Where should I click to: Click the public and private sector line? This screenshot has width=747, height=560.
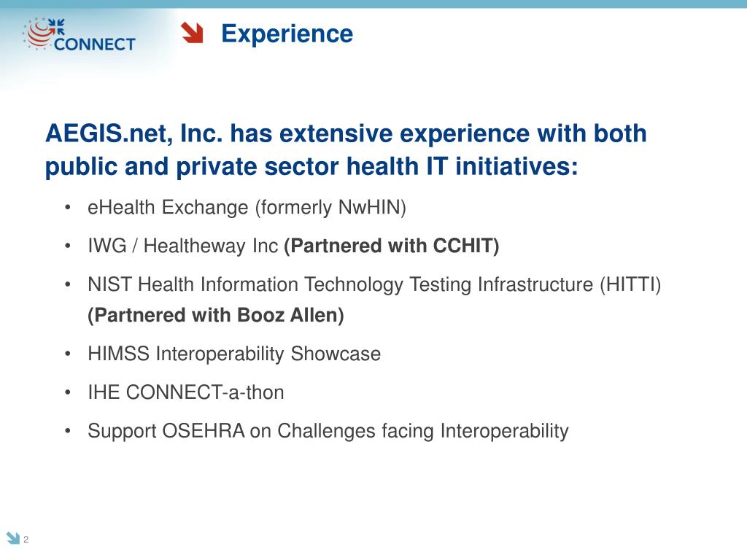click(x=311, y=167)
